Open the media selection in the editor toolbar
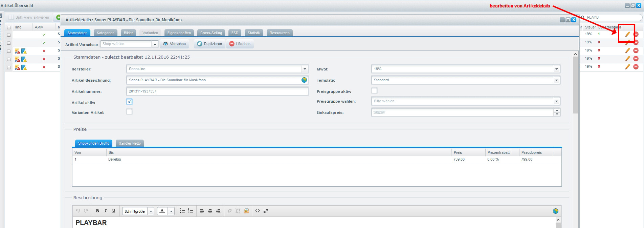The width and height of the screenshot is (644, 228). [246, 211]
